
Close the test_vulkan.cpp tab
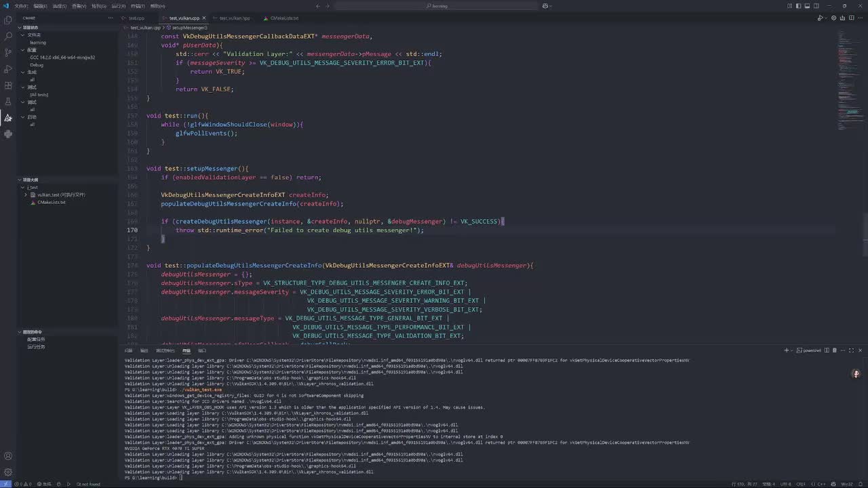pyautogui.click(x=205, y=18)
